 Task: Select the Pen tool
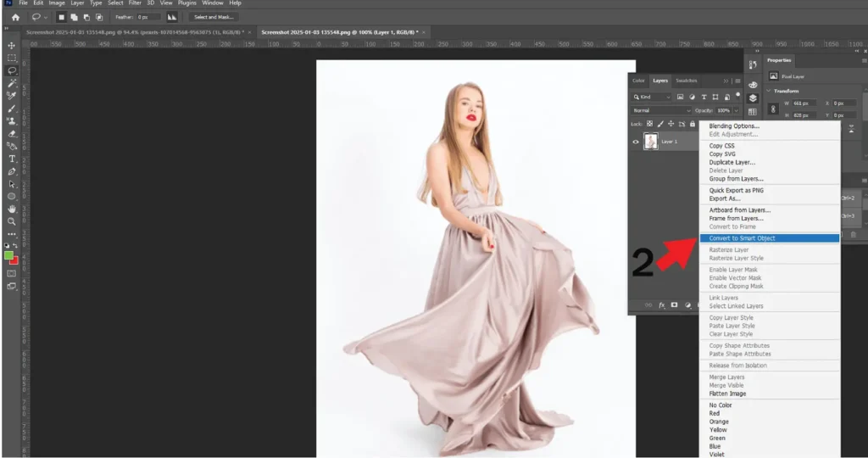(x=12, y=171)
